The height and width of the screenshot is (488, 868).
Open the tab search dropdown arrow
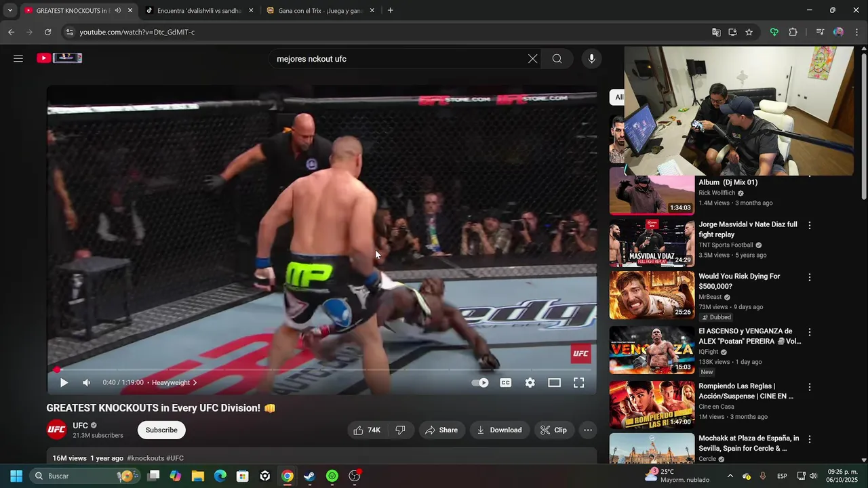click(x=9, y=10)
